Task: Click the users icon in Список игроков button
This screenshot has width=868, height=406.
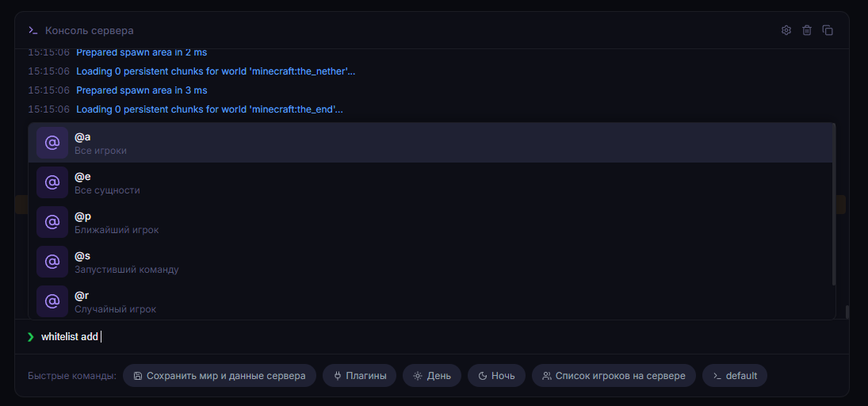Action: click(x=547, y=376)
